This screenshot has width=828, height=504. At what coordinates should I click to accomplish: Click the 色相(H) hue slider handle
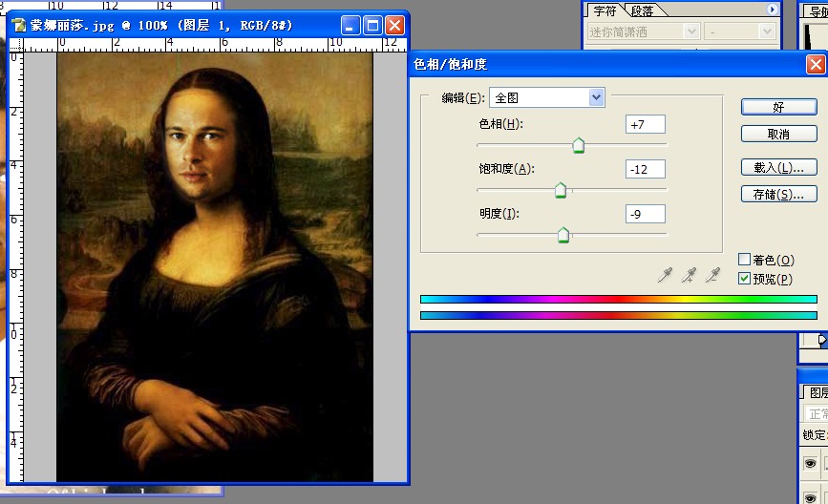[578, 145]
